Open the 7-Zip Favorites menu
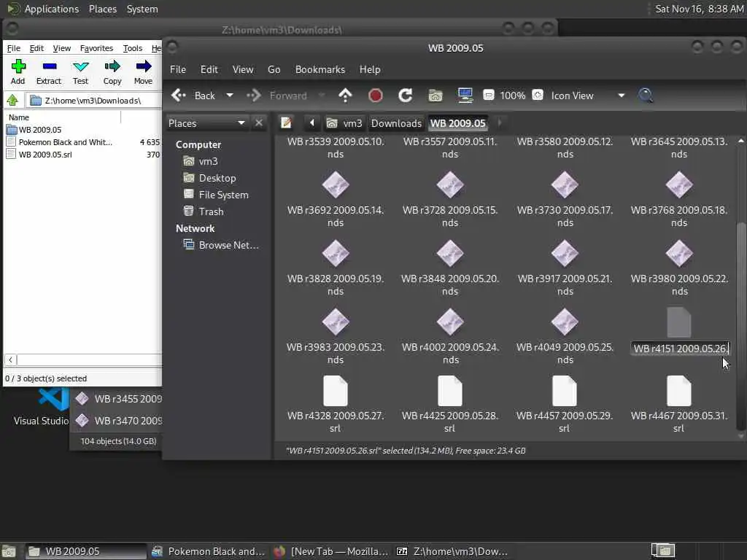Screen dimensions: 747x560 coord(97,48)
